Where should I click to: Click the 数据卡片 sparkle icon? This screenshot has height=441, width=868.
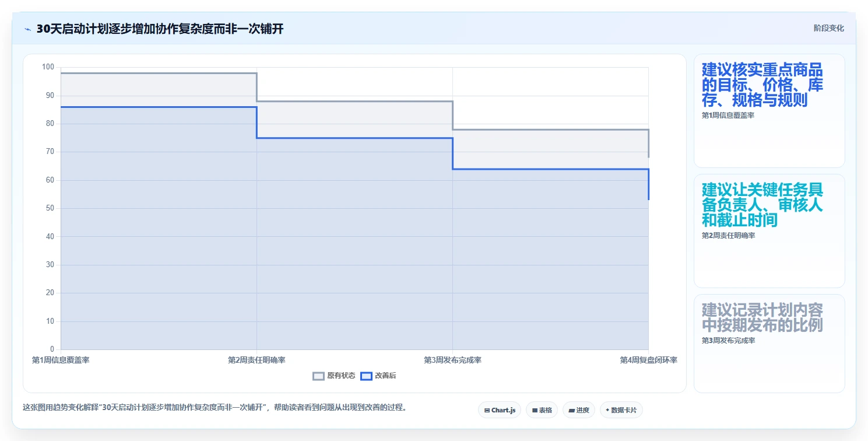(607, 410)
